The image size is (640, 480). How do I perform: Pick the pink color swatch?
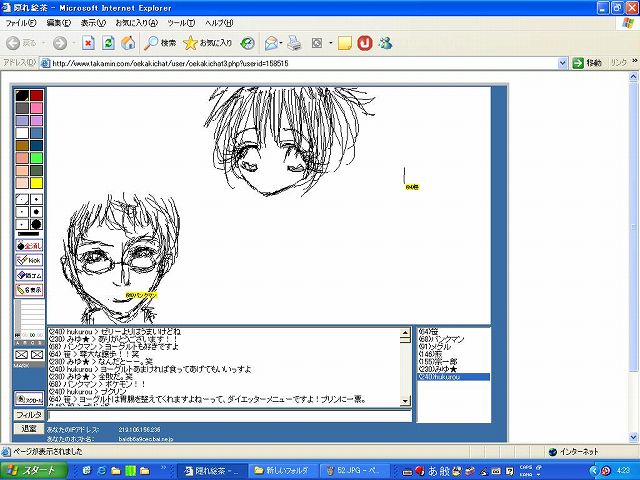coord(36,108)
